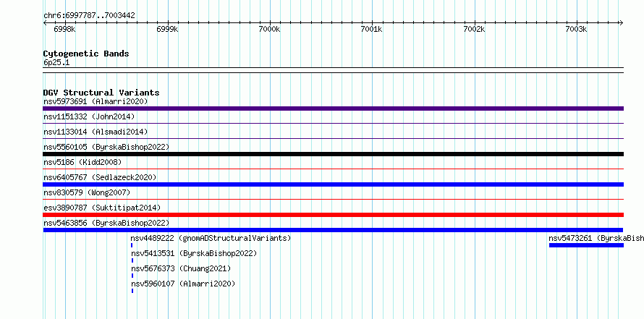Click the ruler's left arrow end

pos(45,23)
